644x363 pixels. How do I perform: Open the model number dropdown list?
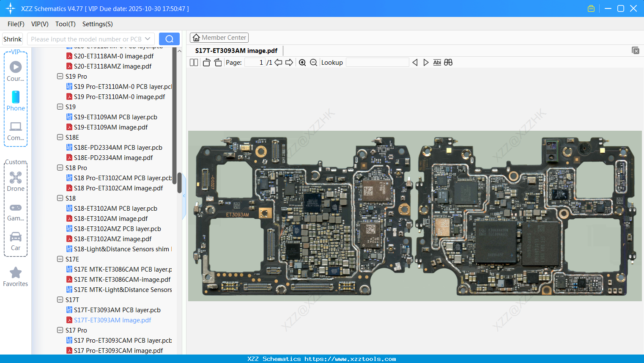tap(147, 38)
